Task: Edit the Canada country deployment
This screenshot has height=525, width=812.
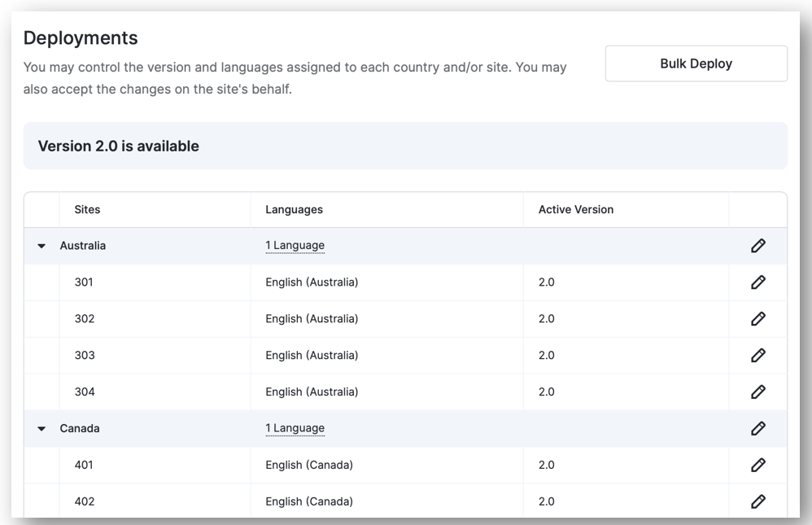Action: [757, 428]
